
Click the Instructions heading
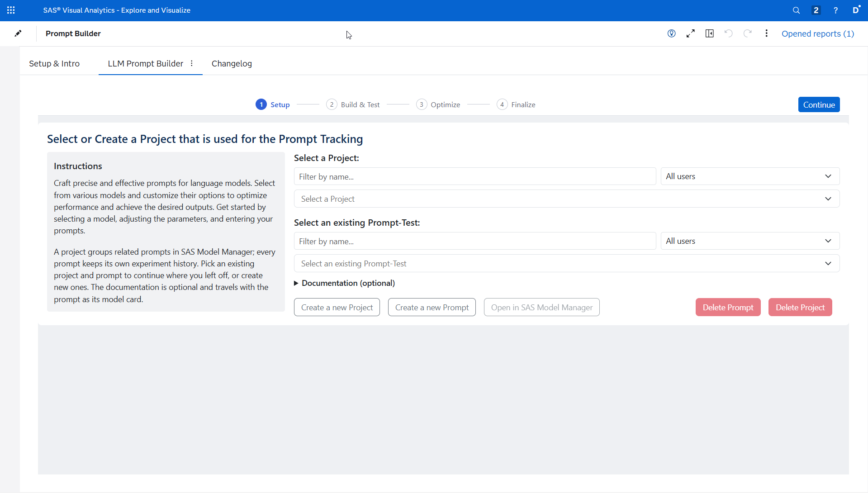pos(78,166)
